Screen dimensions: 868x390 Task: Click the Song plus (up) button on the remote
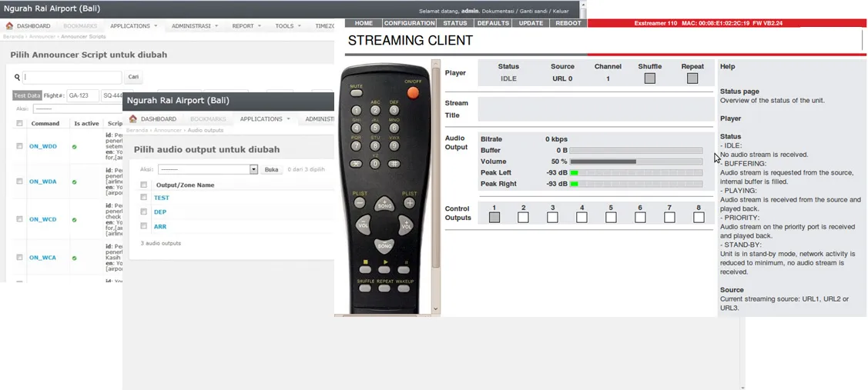384,204
